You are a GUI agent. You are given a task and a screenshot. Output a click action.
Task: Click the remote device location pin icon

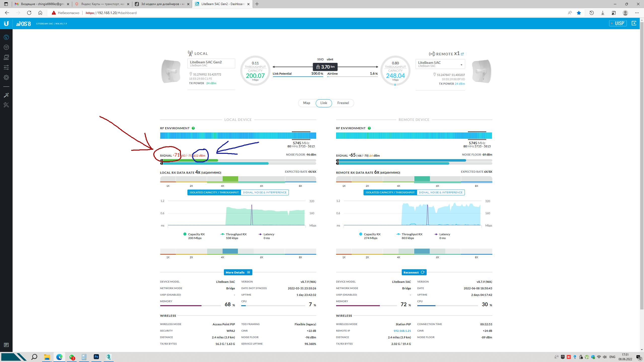point(434,75)
